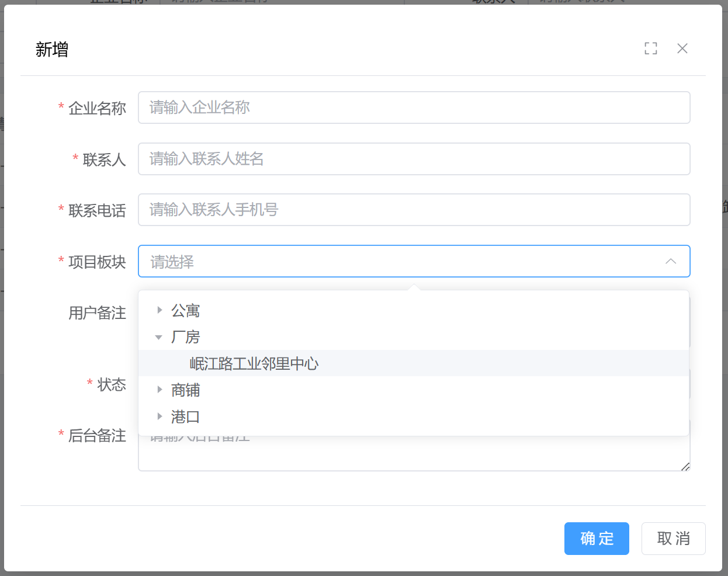Expand the 商铺 tree node arrow

point(159,390)
